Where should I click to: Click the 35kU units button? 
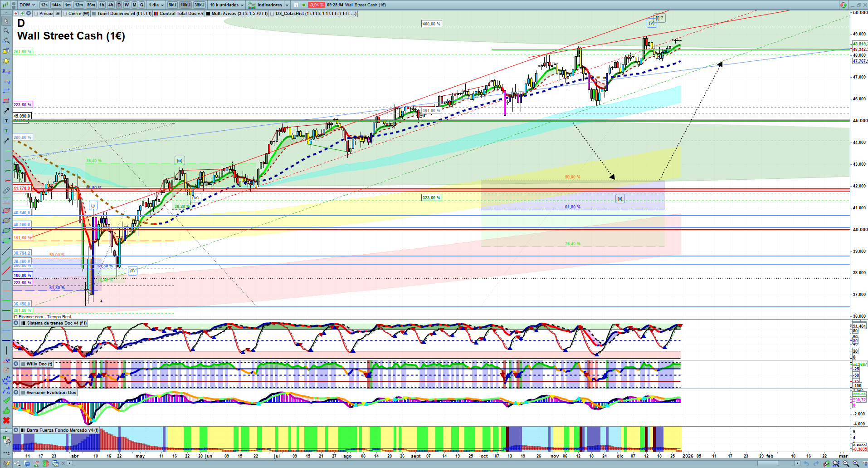[200, 5]
